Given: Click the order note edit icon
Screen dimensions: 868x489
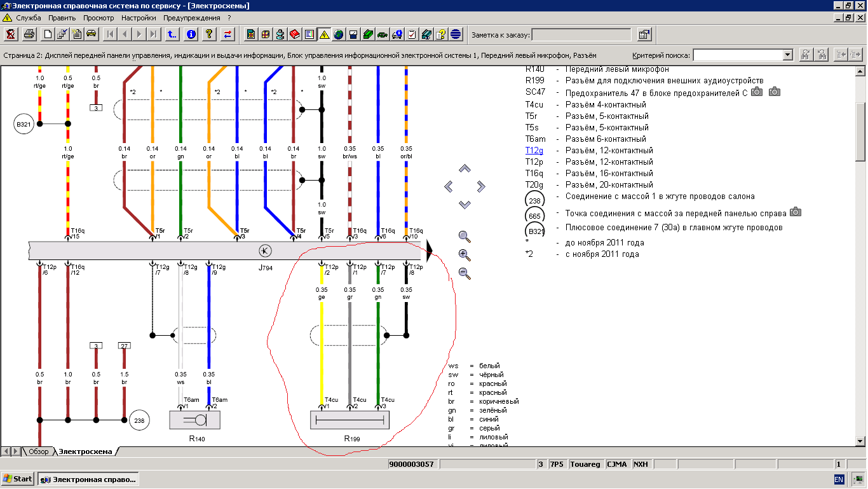Looking at the screenshot, I should (x=644, y=34).
